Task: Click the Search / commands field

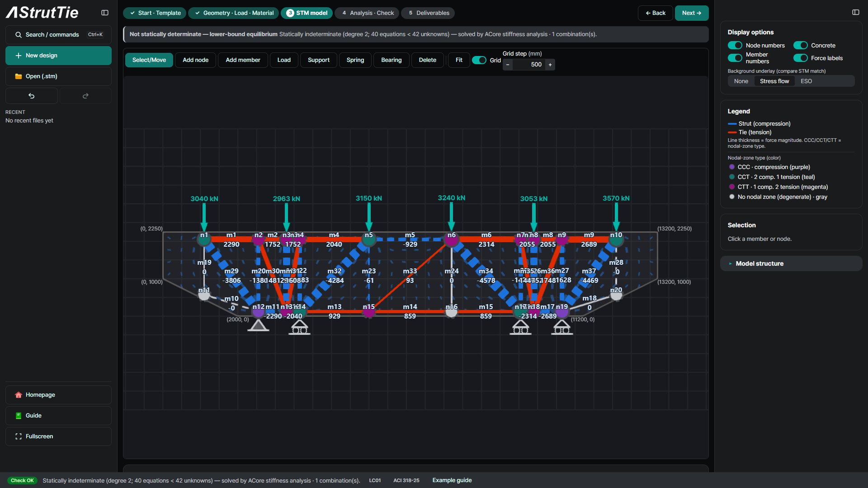Action: pos(58,35)
